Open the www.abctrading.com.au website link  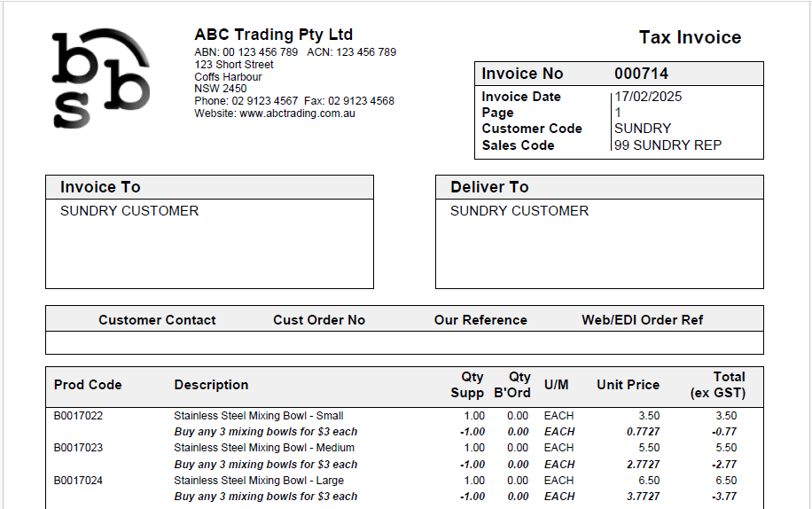click(297, 114)
